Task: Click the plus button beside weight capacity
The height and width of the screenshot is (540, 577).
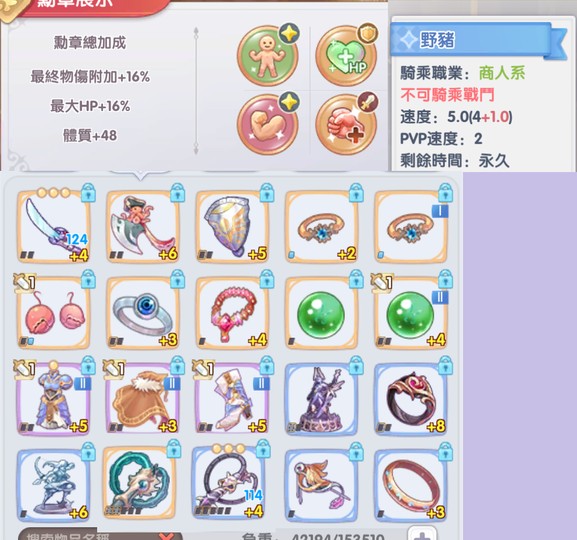Action: pos(422,534)
